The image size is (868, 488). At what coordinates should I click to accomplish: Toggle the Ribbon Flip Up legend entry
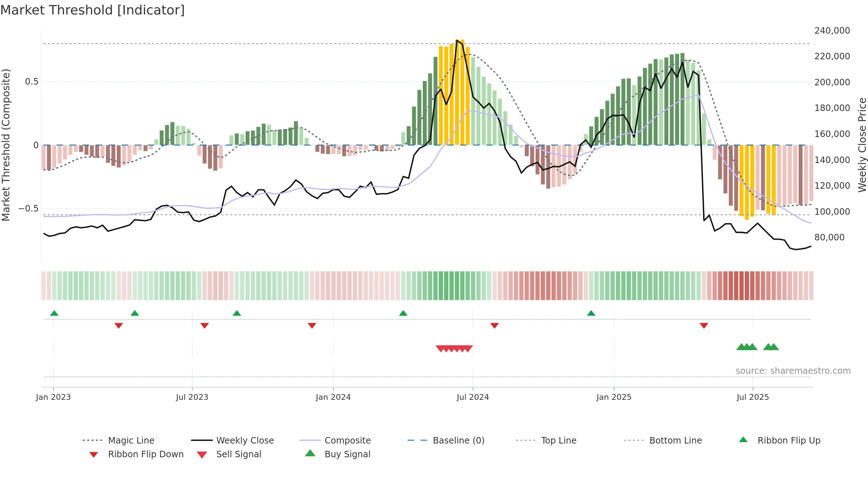coord(780,440)
